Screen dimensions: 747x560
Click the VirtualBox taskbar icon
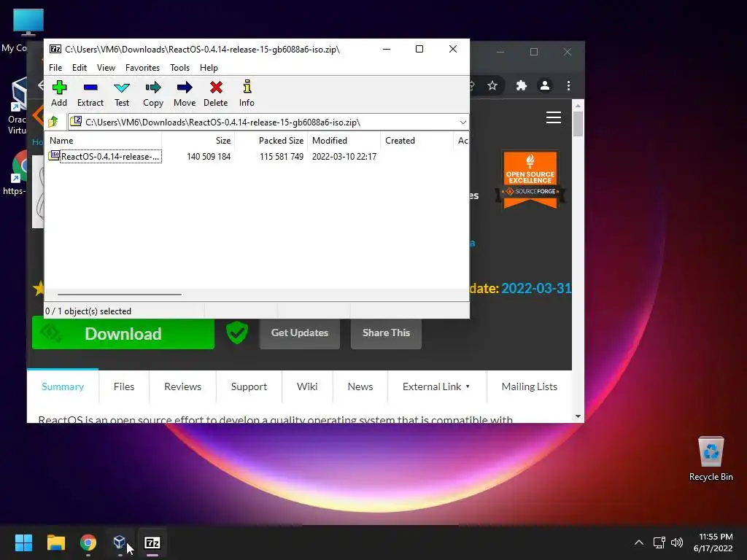coord(120,542)
